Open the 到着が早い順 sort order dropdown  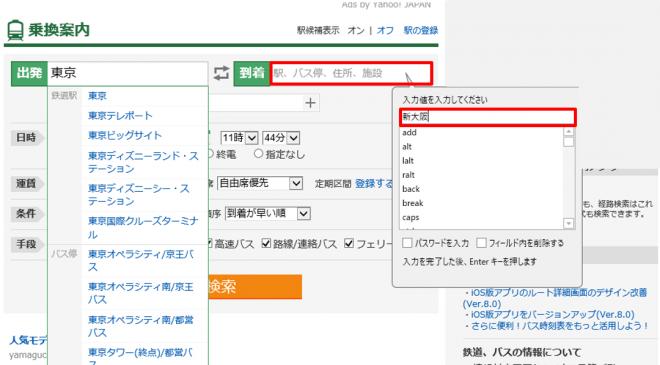pos(268,213)
